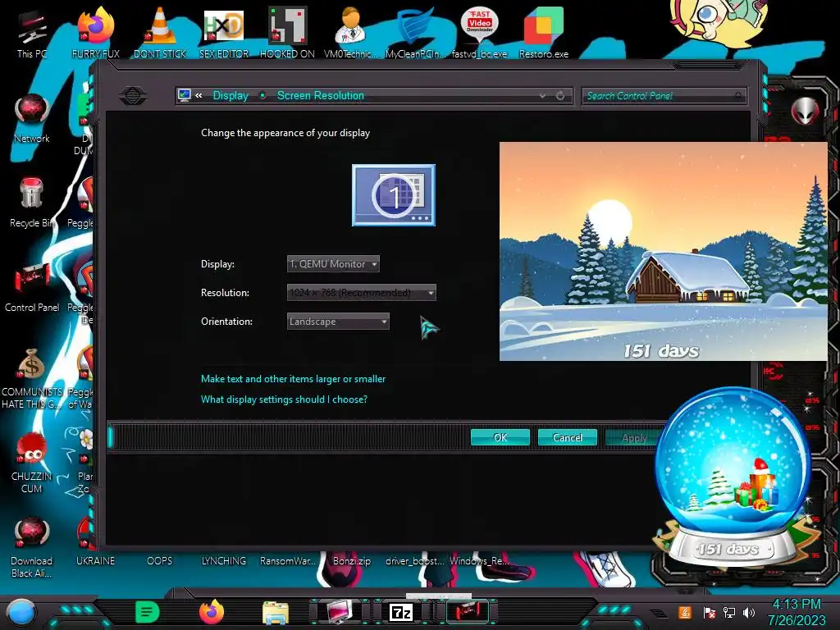Open What display settings should I choose link
This screenshot has height=630, width=840.
284,399
